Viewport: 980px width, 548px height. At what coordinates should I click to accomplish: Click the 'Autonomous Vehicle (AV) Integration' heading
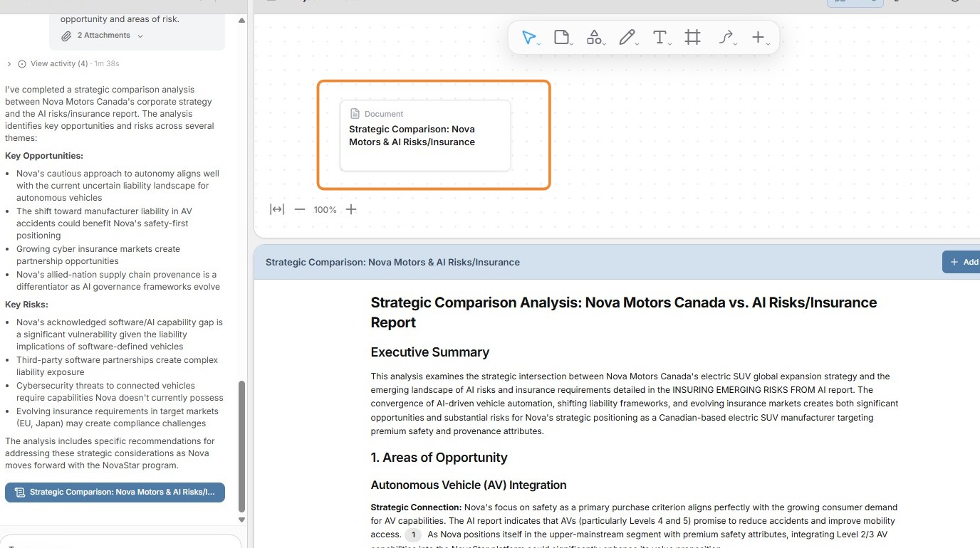coord(469,485)
